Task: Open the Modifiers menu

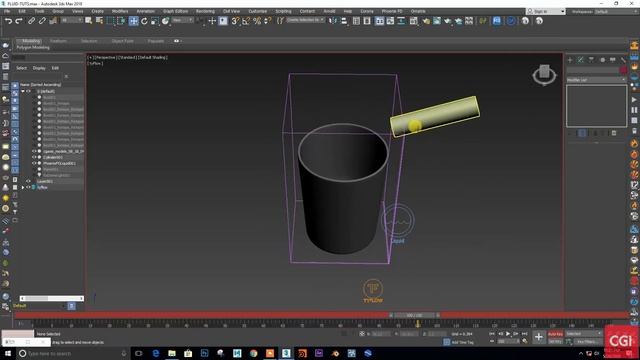Action: 120,11
